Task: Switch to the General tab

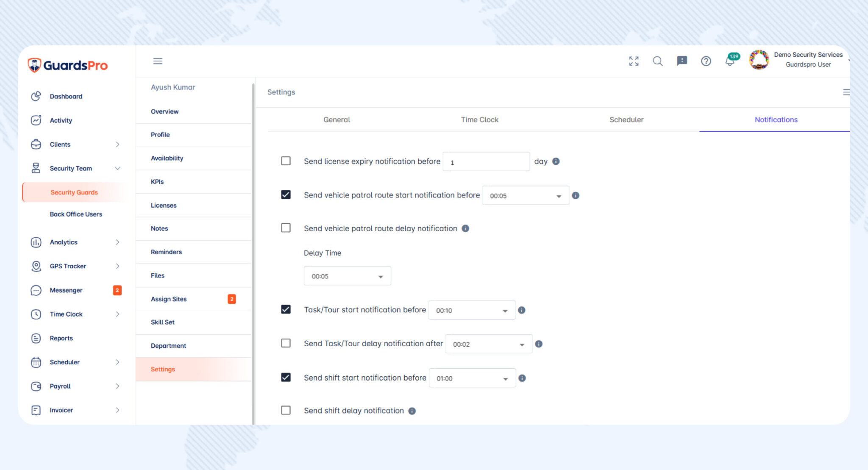Action: [337, 120]
